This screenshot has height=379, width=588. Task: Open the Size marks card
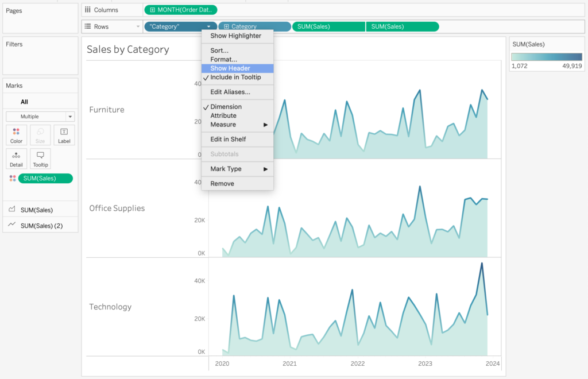point(40,136)
